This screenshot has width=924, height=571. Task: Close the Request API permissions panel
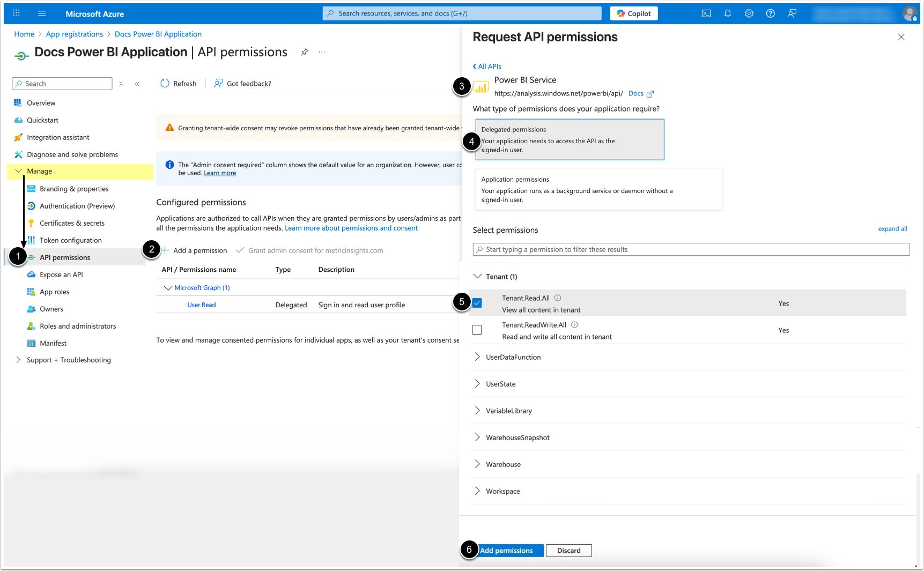click(x=901, y=37)
